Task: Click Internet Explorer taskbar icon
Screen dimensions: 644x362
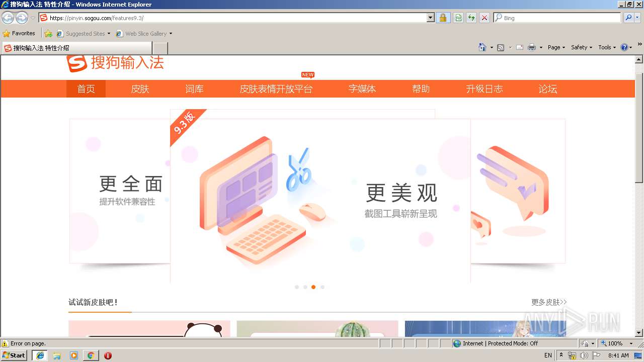Action: 40,355
